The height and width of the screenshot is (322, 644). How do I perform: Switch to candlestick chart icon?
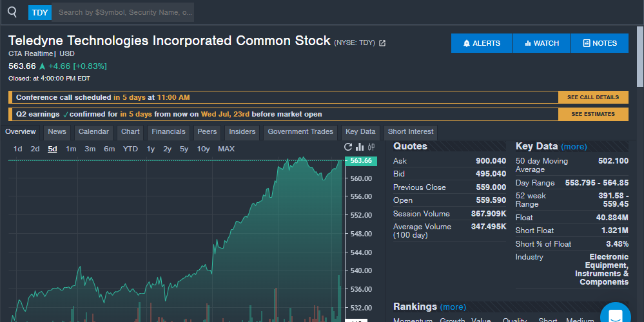click(371, 147)
